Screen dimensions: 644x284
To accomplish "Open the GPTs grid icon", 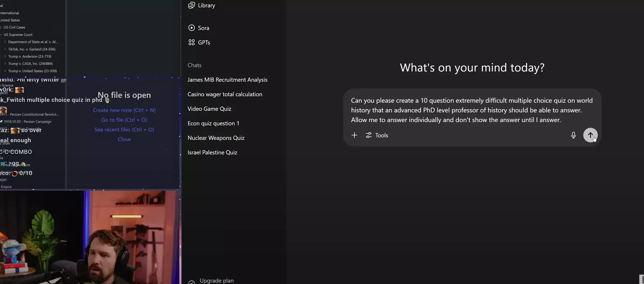I will pyautogui.click(x=192, y=42).
